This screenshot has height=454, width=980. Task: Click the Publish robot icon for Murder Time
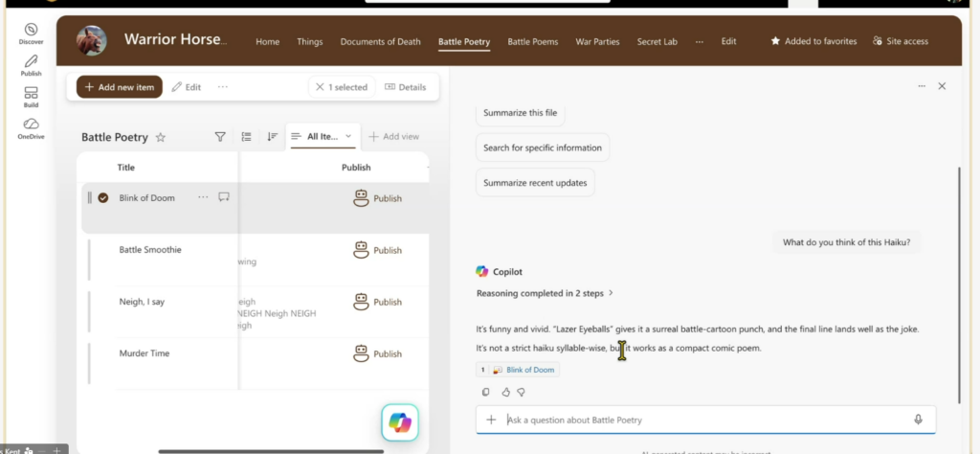[361, 354]
